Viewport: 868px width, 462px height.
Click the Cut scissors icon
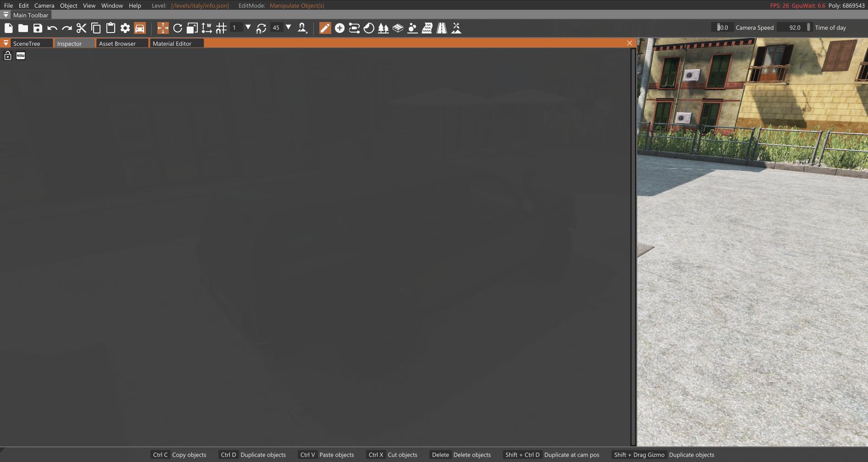pyautogui.click(x=81, y=28)
